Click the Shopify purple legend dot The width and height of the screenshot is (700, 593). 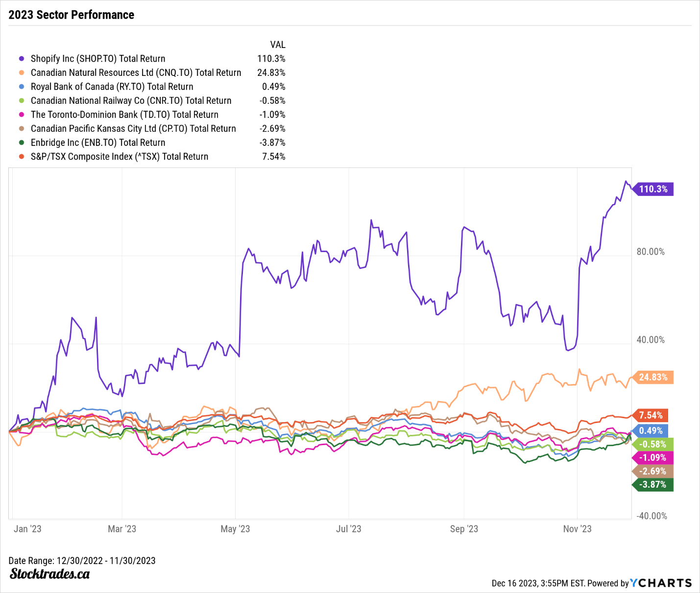22,59
